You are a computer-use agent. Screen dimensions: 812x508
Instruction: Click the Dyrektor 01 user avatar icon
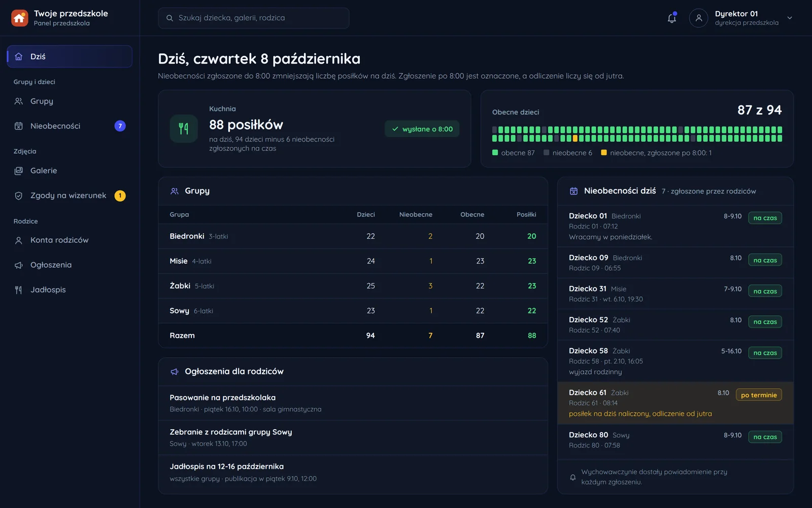tap(698, 18)
